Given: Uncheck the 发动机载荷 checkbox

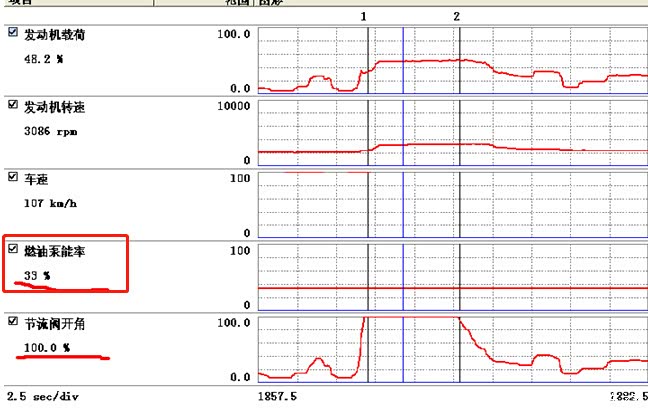Looking at the screenshot, I should (12, 33).
